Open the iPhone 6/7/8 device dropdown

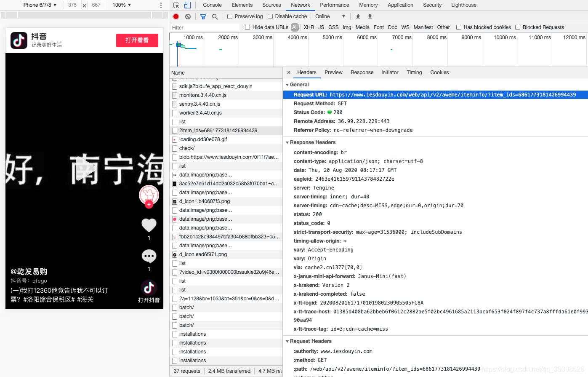[x=39, y=5]
